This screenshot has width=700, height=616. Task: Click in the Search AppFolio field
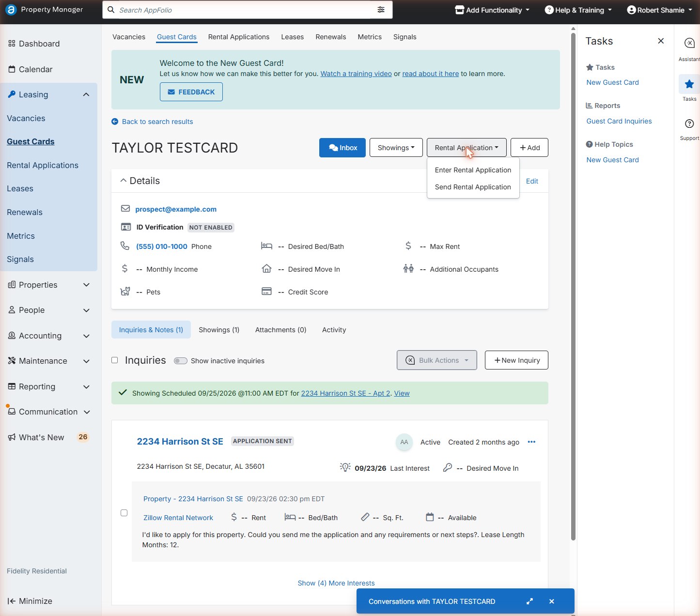(242, 10)
